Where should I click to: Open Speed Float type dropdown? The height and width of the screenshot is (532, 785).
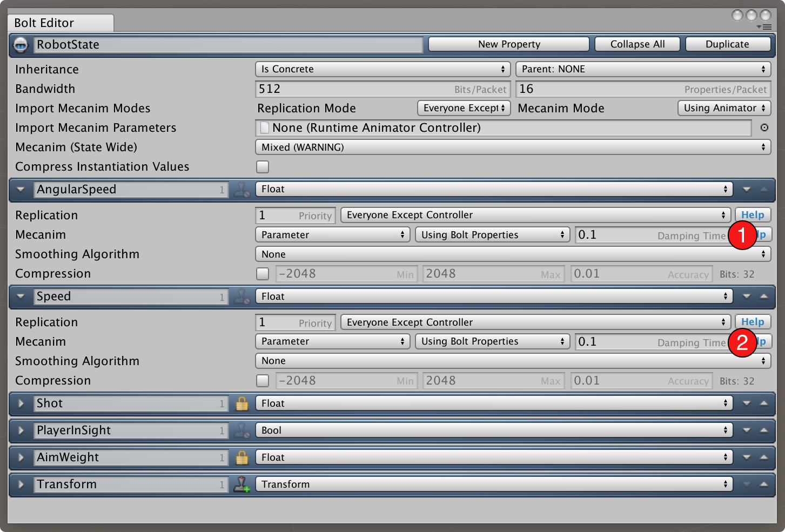click(x=494, y=296)
